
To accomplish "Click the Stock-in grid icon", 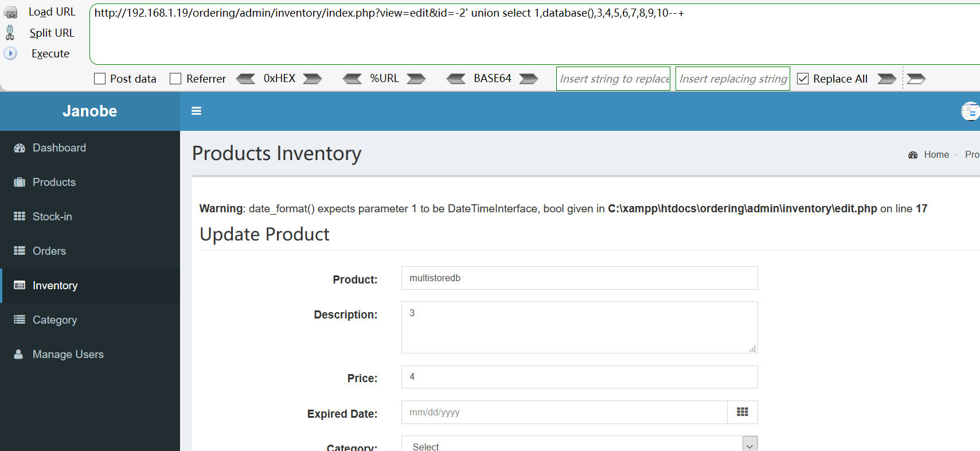I will pos(19,216).
